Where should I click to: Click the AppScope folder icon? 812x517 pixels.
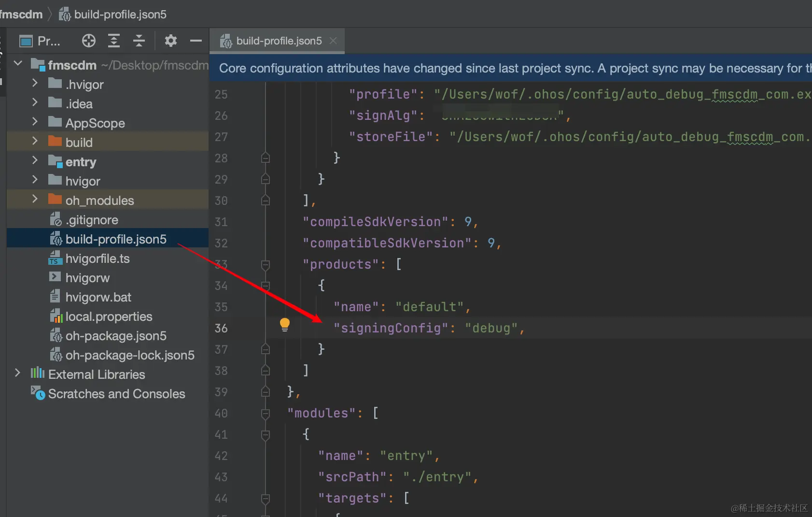(55, 122)
